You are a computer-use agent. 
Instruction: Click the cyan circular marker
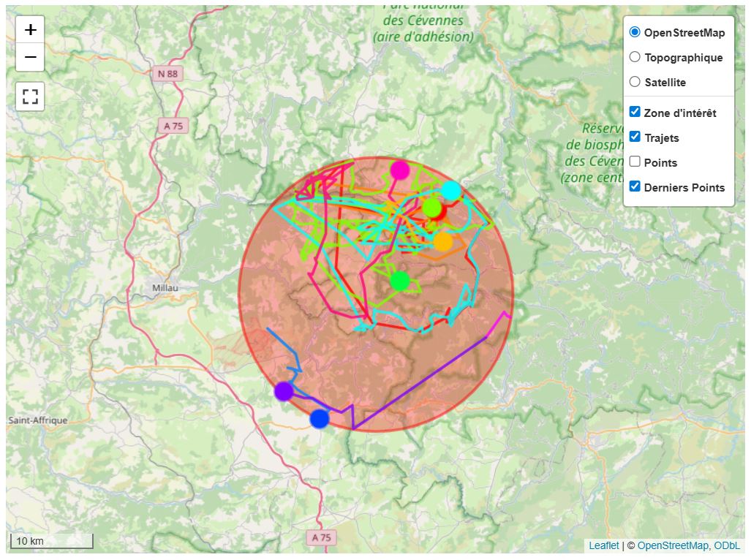pos(452,191)
